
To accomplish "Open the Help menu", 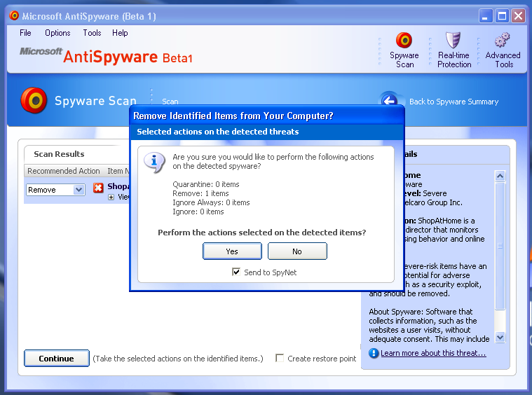I will pyautogui.click(x=120, y=33).
